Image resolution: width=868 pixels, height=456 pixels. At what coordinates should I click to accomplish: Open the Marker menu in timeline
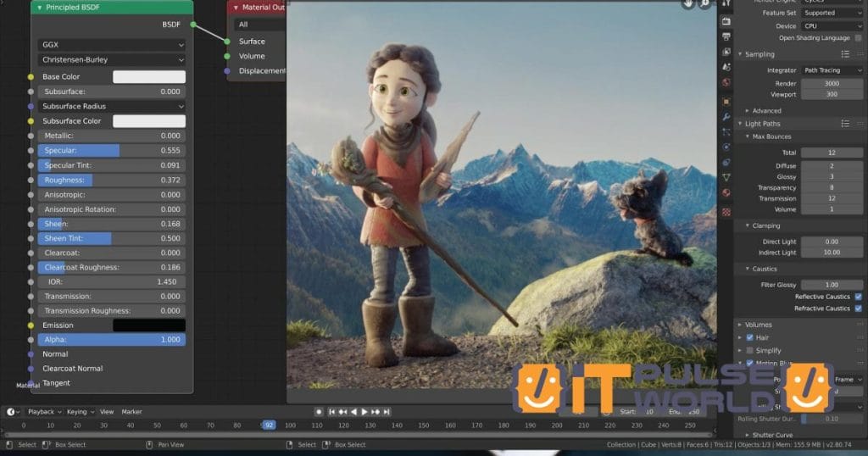(x=131, y=412)
